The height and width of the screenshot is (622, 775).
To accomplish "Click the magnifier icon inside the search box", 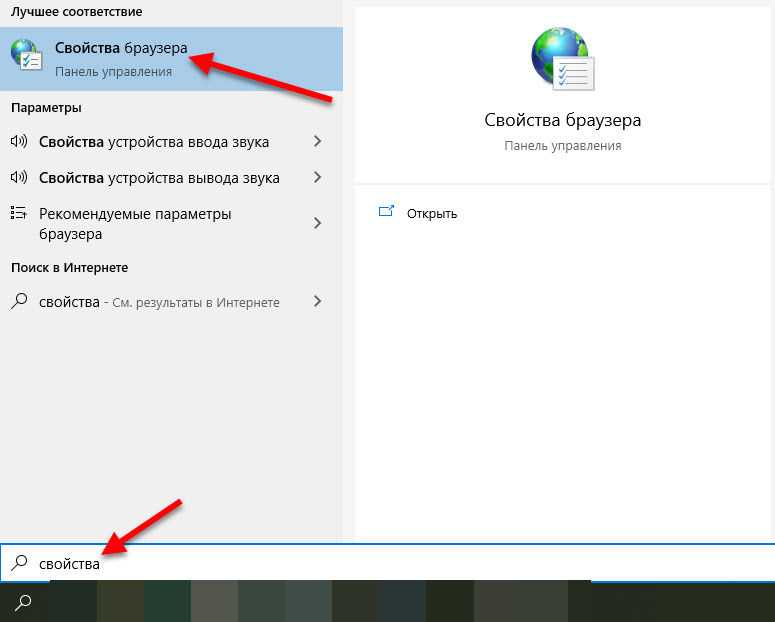I will click(18, 564).
